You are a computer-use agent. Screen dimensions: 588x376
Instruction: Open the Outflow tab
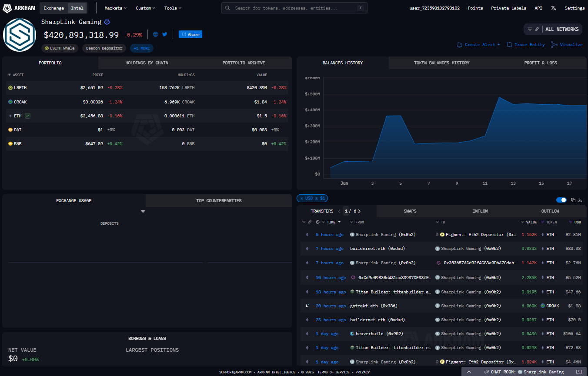click(550, 211)
